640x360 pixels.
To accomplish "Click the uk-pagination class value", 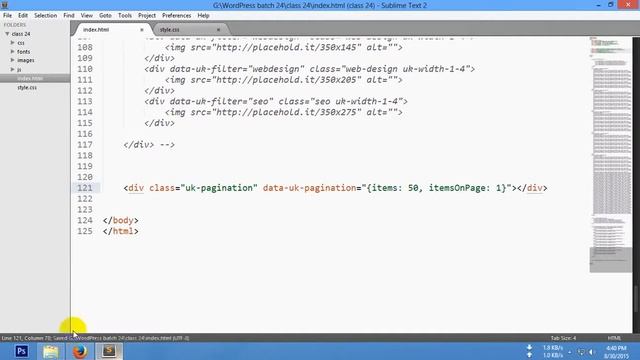I will 219,188.
